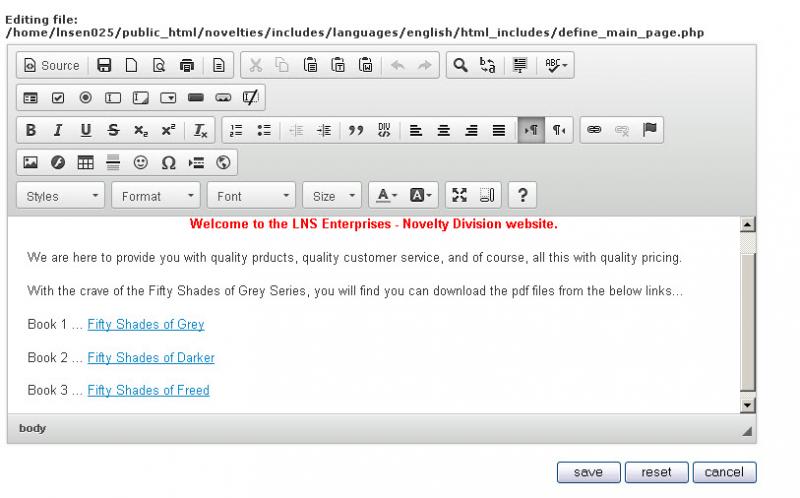Open the Text Color picker

tap(387, 195)
